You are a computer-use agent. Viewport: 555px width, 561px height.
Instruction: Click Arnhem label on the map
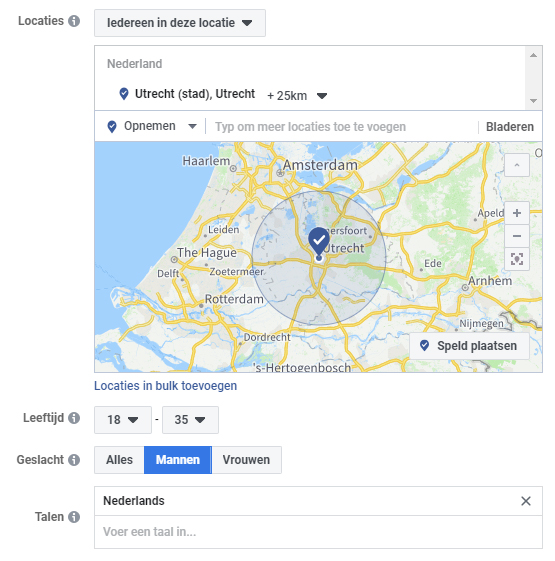pyautogui.click(x=490, y=281)
